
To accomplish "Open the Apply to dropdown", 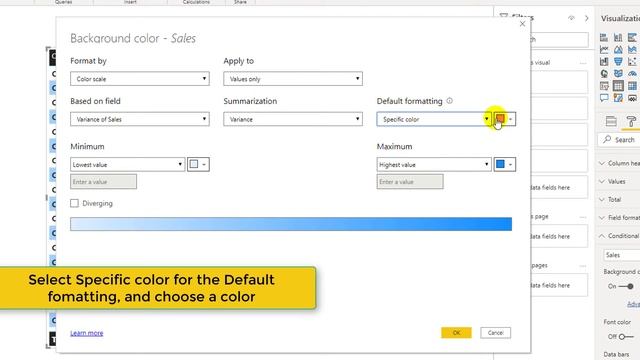I will coord(293,79).
